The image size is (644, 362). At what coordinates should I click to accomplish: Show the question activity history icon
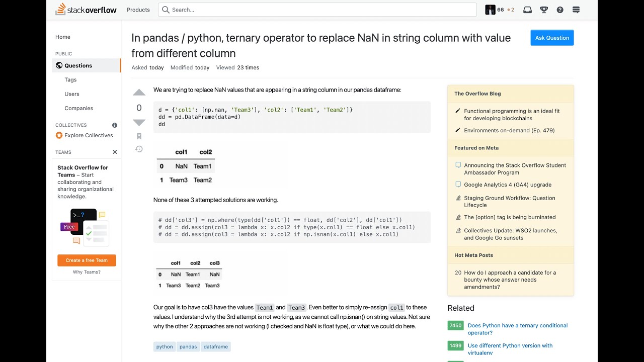click(x=139, y=149)
